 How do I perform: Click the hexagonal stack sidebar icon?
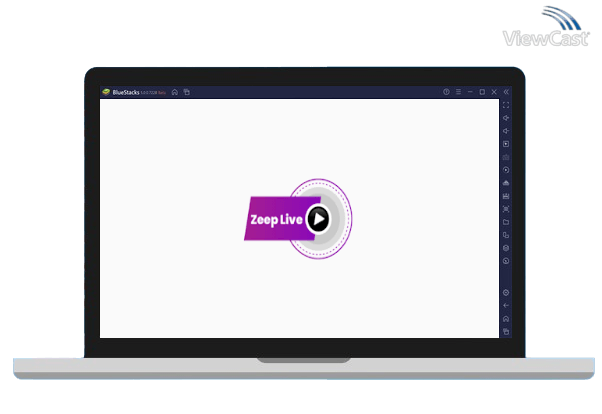(x=506, y=248)
